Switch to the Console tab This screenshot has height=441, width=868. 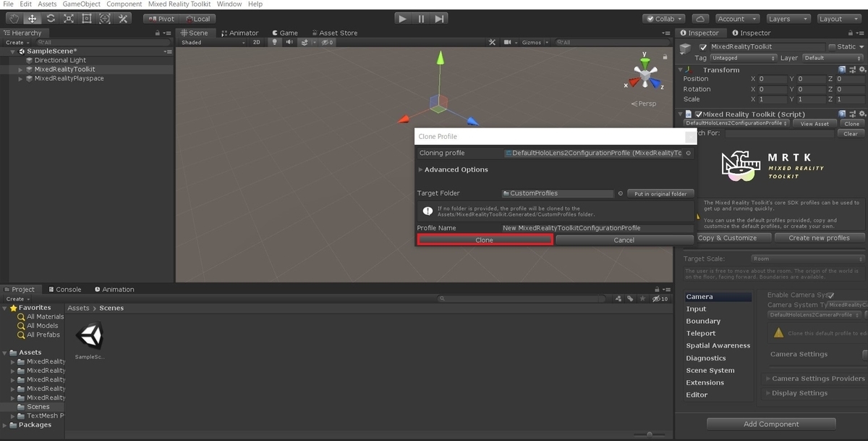[64, 289]
